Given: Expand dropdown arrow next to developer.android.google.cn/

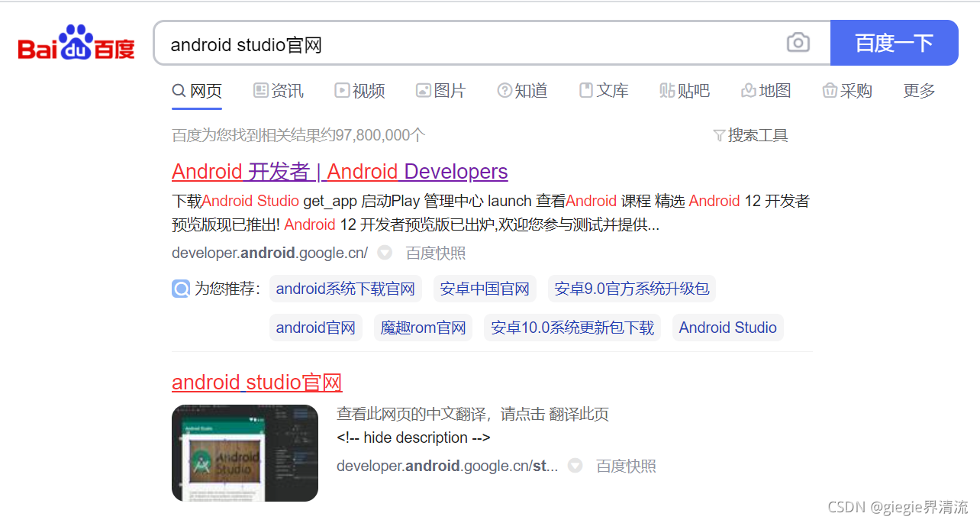Looking at the screenshot, I should coord(385,253).
